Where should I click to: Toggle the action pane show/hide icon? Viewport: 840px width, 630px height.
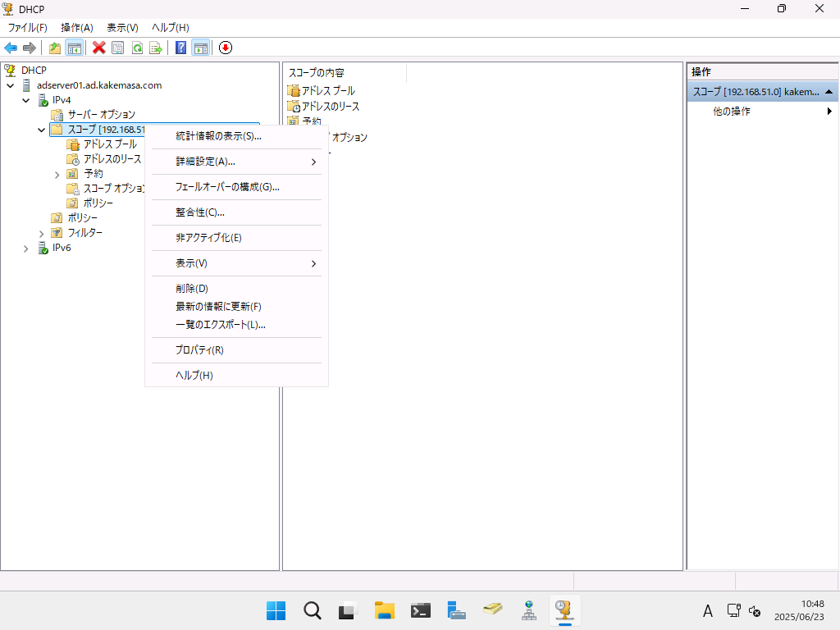(x=201, y=48)
